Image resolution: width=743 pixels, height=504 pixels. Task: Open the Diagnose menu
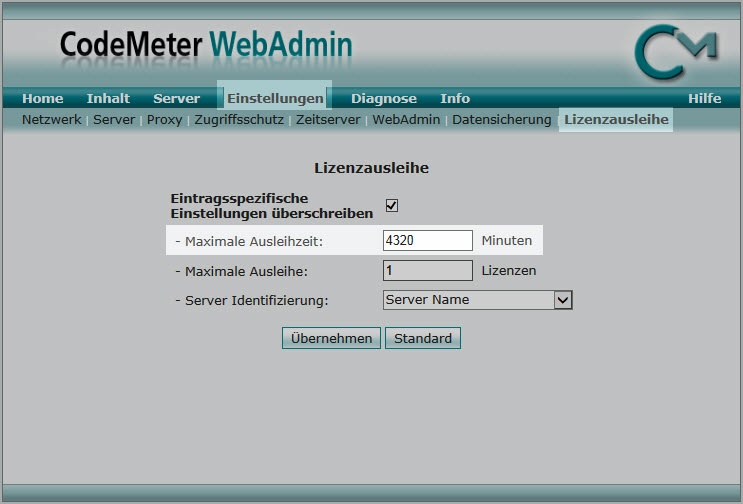(384, 99)
